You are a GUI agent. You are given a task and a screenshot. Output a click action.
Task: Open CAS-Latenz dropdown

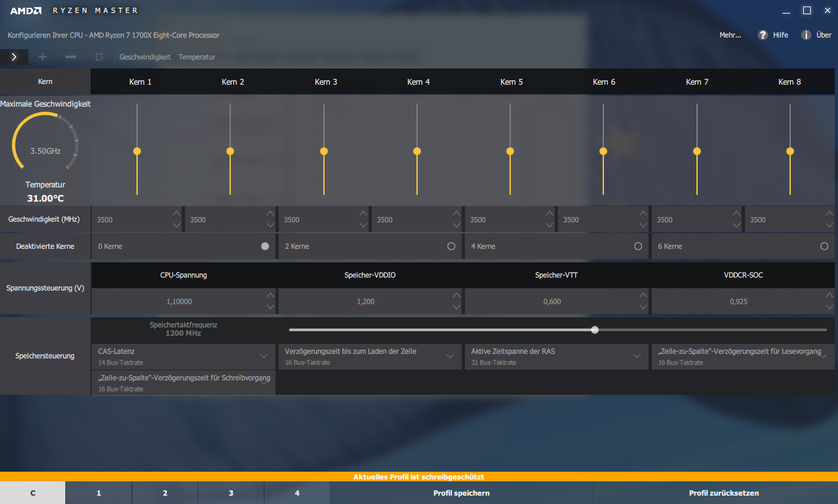184,357
